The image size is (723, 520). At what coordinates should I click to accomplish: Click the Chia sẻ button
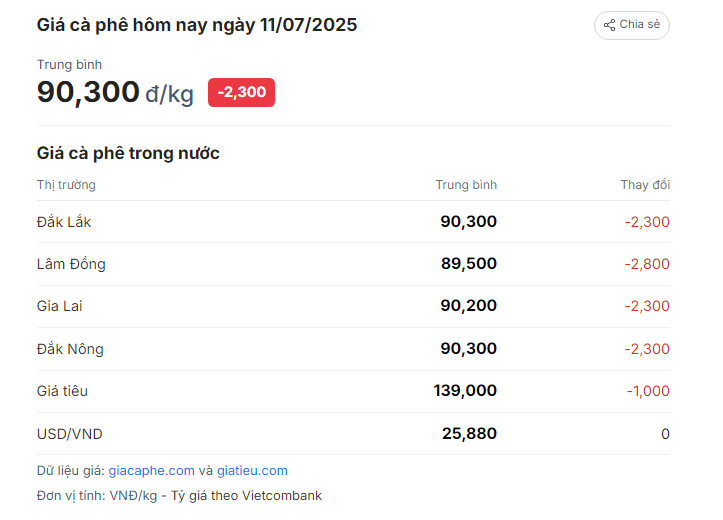coord(632,25)
